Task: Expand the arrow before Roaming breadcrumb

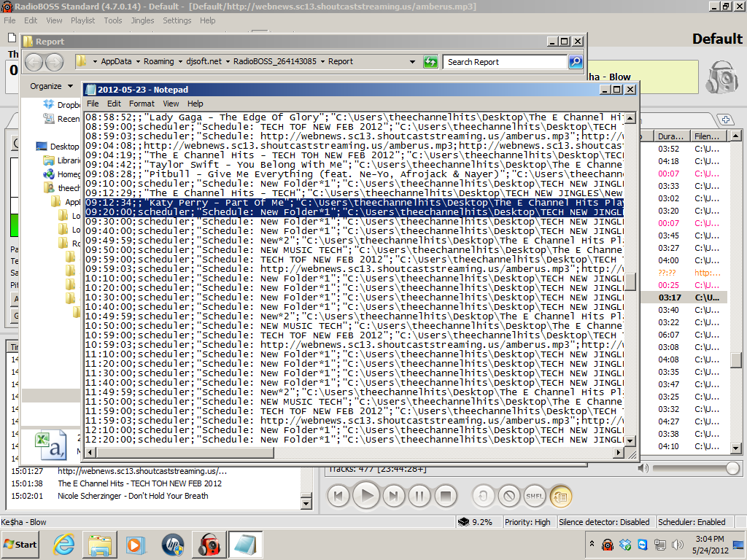Action: tap(138, 62)
